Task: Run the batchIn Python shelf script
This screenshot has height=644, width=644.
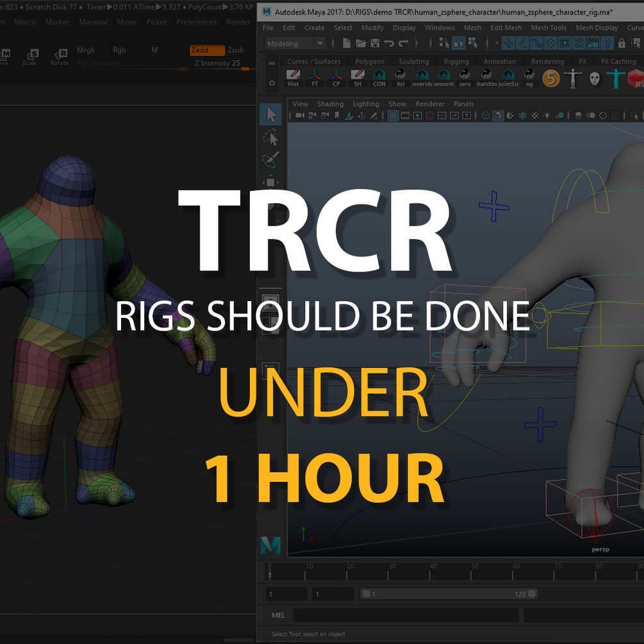Action: pyautogui.click(x=487, y=78)
